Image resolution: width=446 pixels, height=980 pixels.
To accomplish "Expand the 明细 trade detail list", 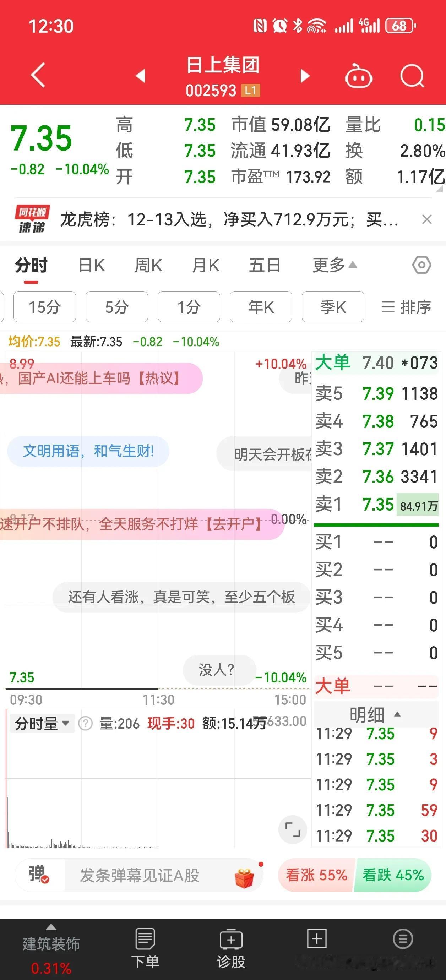I will pos(375,714).
